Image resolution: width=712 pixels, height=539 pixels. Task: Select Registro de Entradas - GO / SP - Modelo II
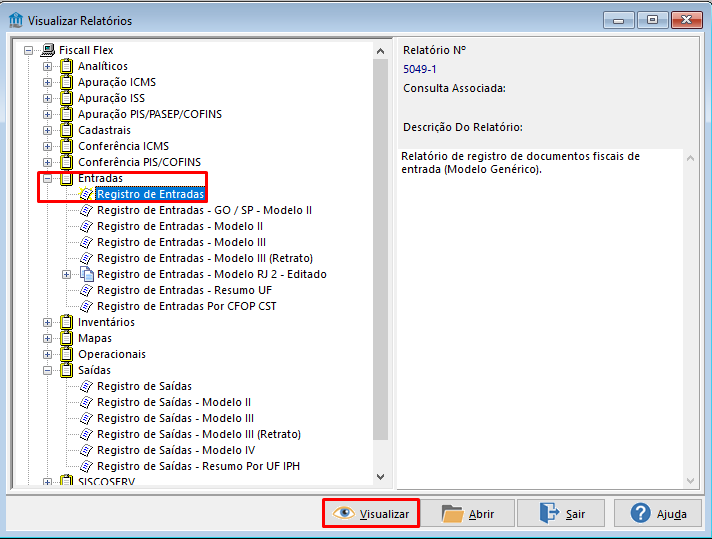click(x=204, y=210)
